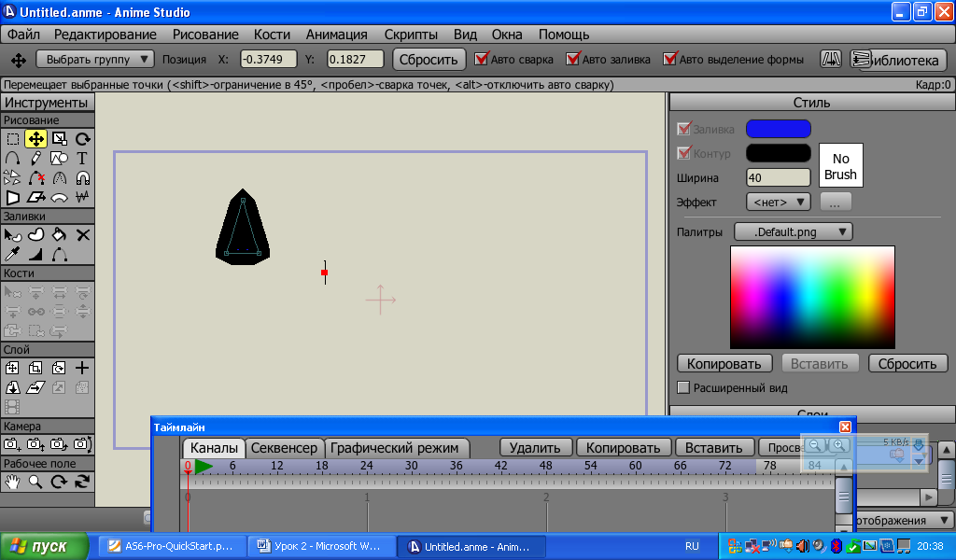Open the Палитры .Default.png dropdown
This screenshot has height=560, width=956.
pos(794,231)
